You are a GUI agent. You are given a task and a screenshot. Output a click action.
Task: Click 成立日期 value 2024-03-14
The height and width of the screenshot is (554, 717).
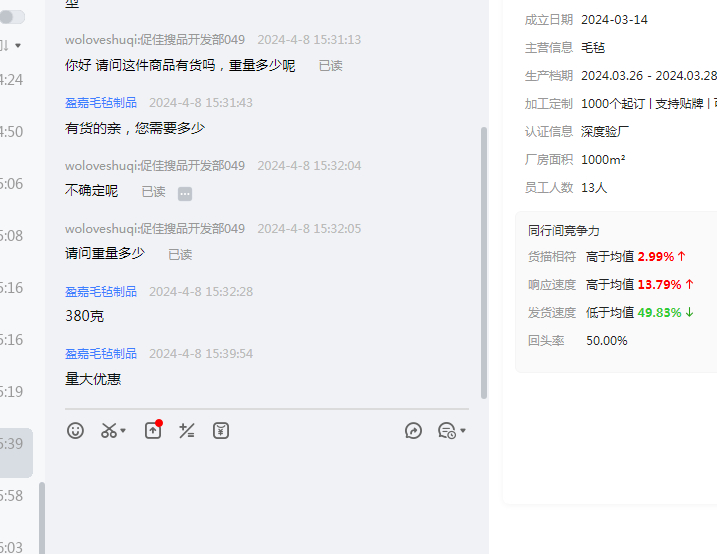pyautogui.click(x=614, y=20)
